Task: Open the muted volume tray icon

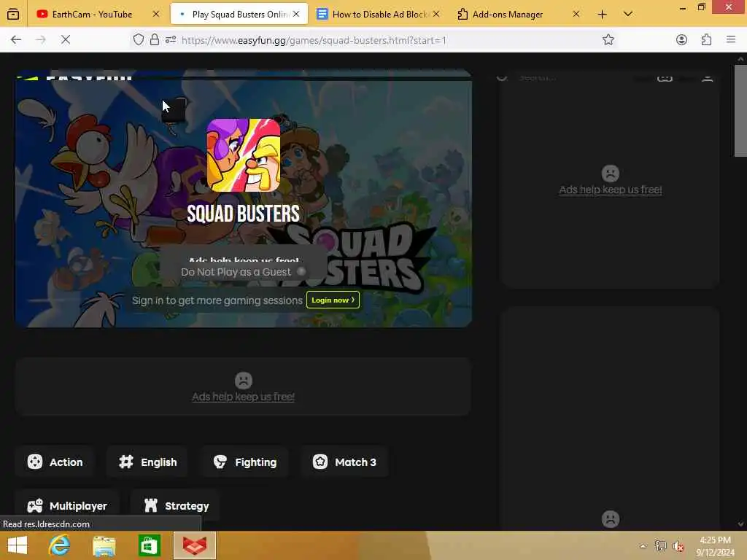Action: [678, 546]
